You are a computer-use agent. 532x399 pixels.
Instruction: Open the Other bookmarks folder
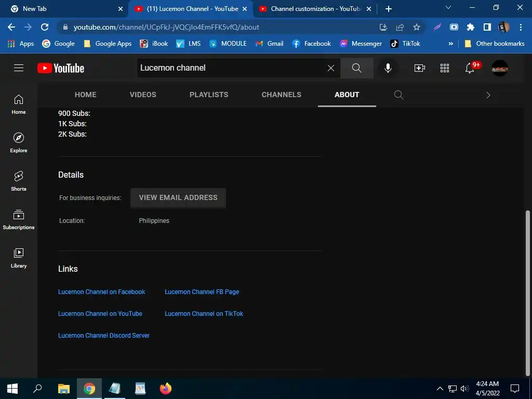click(x=495, y=44)
